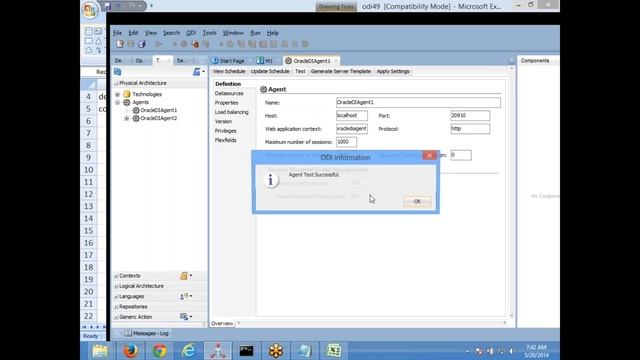The height and width of the screenshot is (360, 640).
Task: Select the Privileges side tab
Action: click(x=225, y=131)
